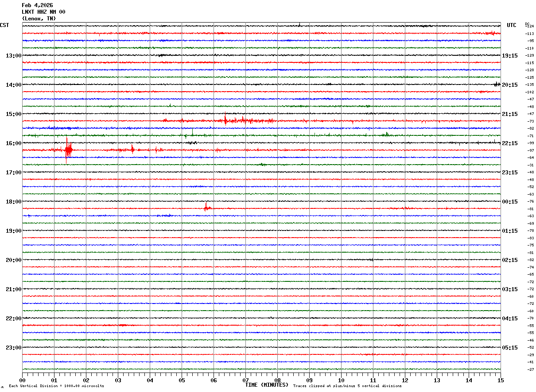The image size is (536, 392).
Task: Click the '23:15' UTC time label
Action: point(510,173)
